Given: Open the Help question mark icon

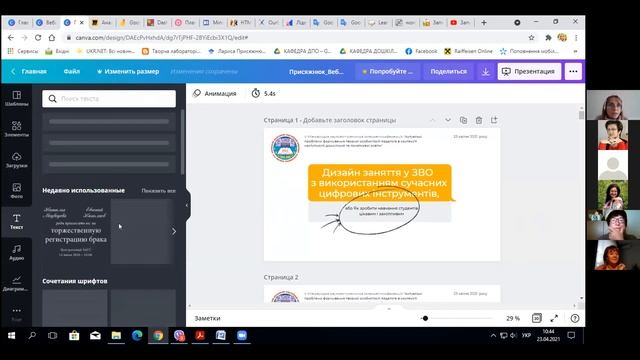Looking at the screenshot, I should (575, 318).
